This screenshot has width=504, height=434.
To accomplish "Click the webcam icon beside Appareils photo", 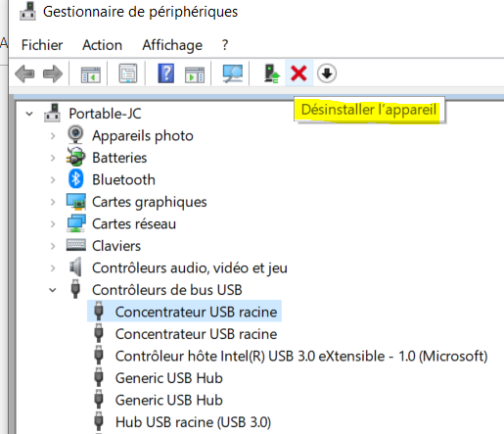I will tap(75, 135).
